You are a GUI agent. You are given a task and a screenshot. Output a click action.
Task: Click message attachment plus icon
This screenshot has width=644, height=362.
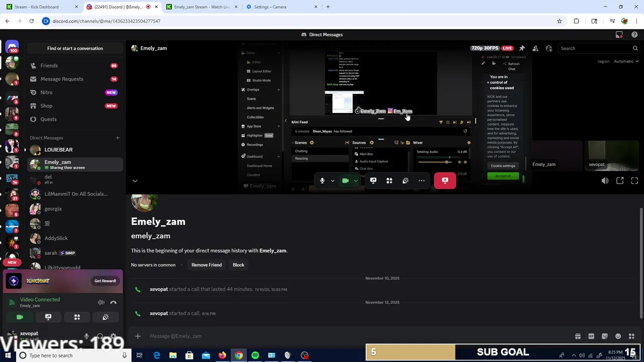(x=138, y=336)
